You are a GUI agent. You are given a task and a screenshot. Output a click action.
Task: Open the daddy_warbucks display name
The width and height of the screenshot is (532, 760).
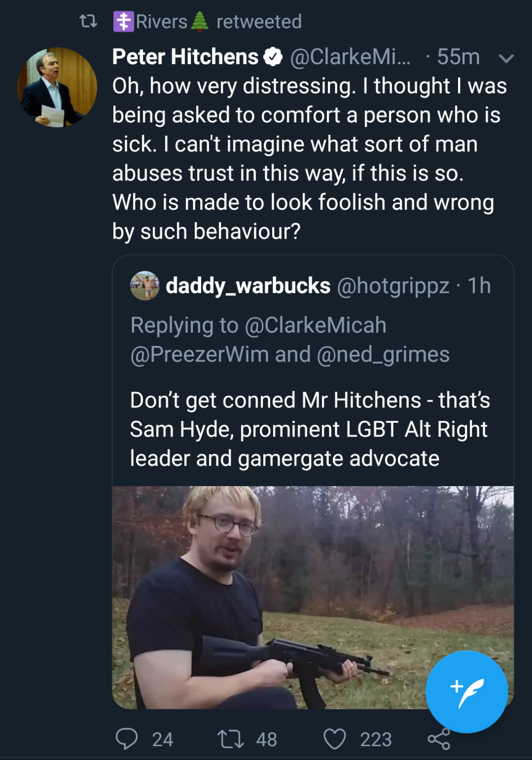[248, 286]
